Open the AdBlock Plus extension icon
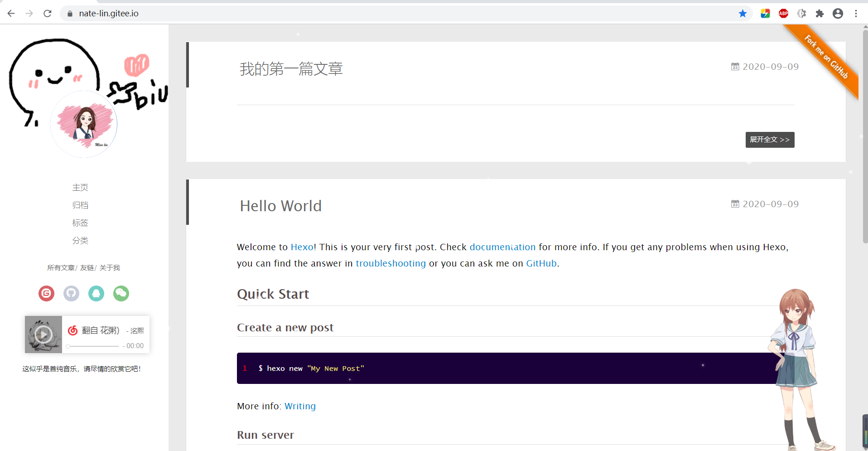Image resolution: width=868 pixels, height=451 pixels. (783, 14)
